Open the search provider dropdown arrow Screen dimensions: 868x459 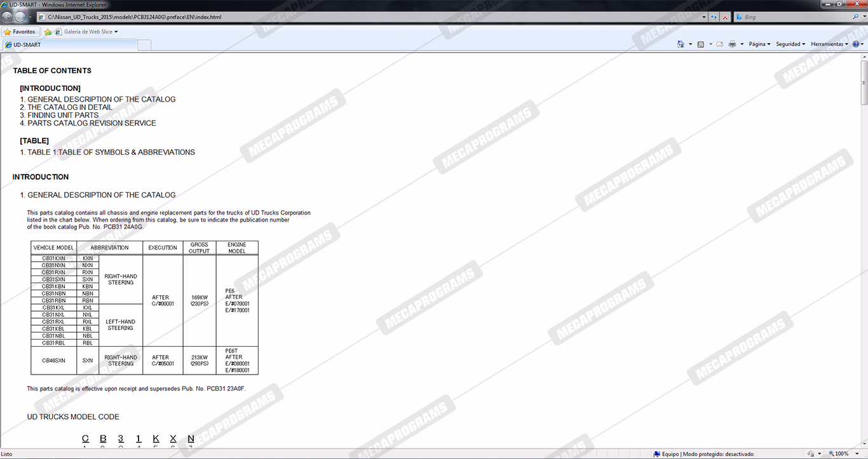tap(864, 17)
